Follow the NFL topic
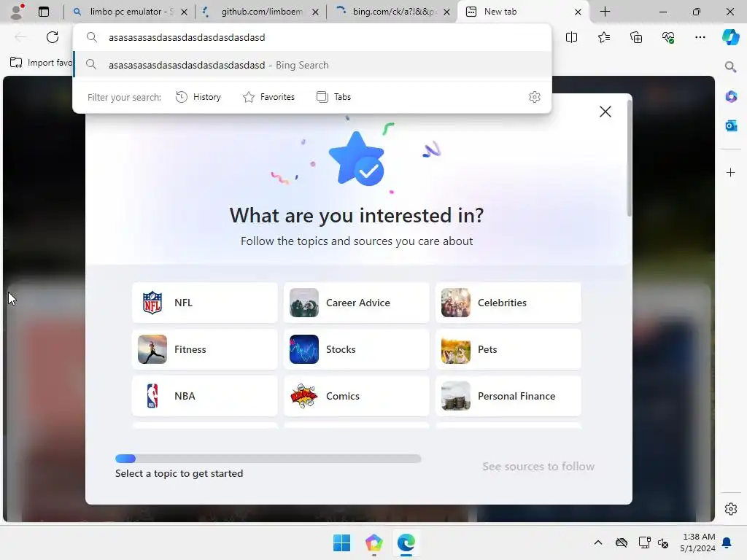 click(205, 303)
